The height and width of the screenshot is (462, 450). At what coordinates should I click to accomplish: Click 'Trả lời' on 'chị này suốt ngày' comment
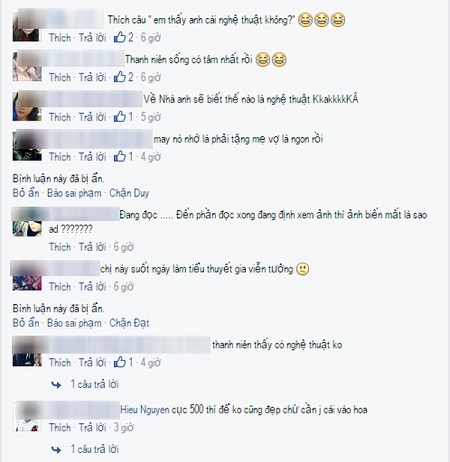coord(92,287)
